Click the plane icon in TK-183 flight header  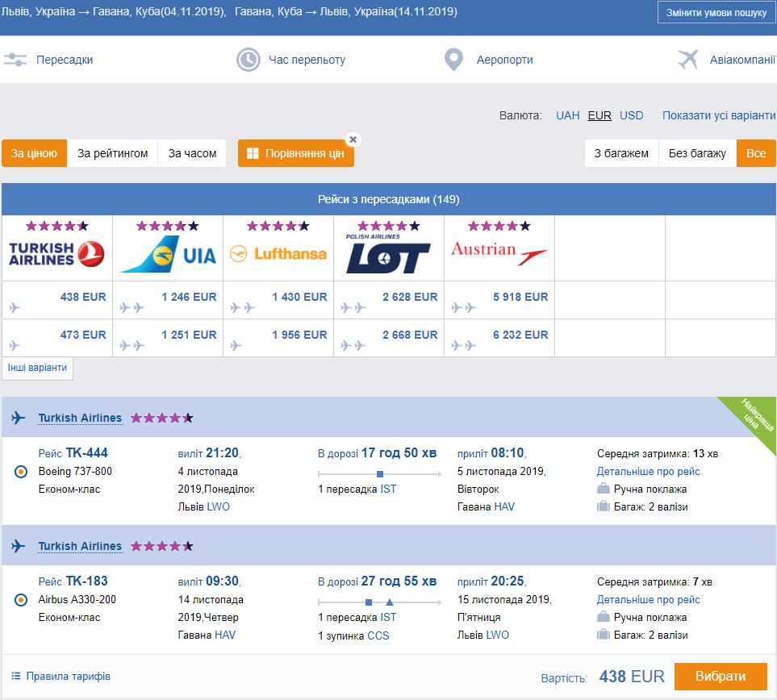(19, 546)
